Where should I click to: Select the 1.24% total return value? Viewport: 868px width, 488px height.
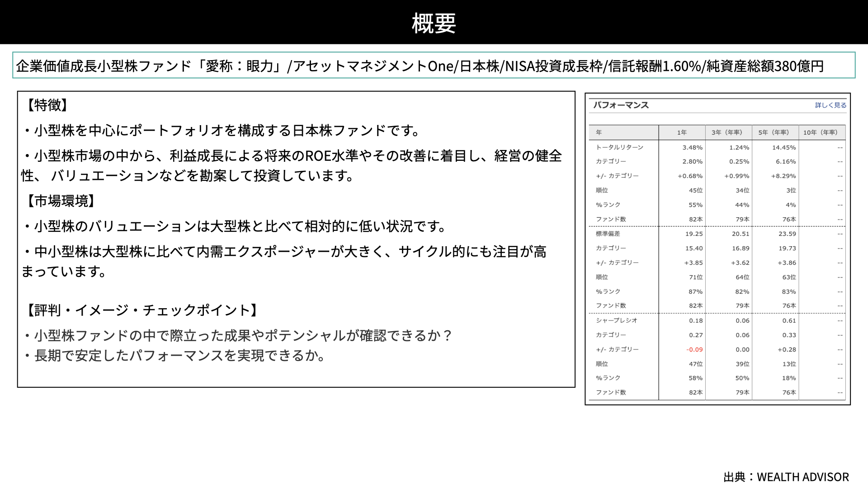739,147
